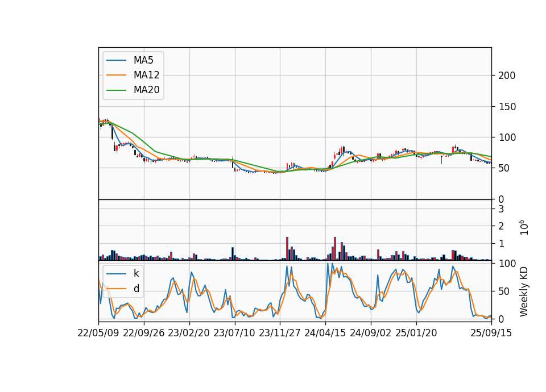Click the blue k legend line sample
Image resolution: width=546 pixels, height=392 pixels.
[116, 273]
